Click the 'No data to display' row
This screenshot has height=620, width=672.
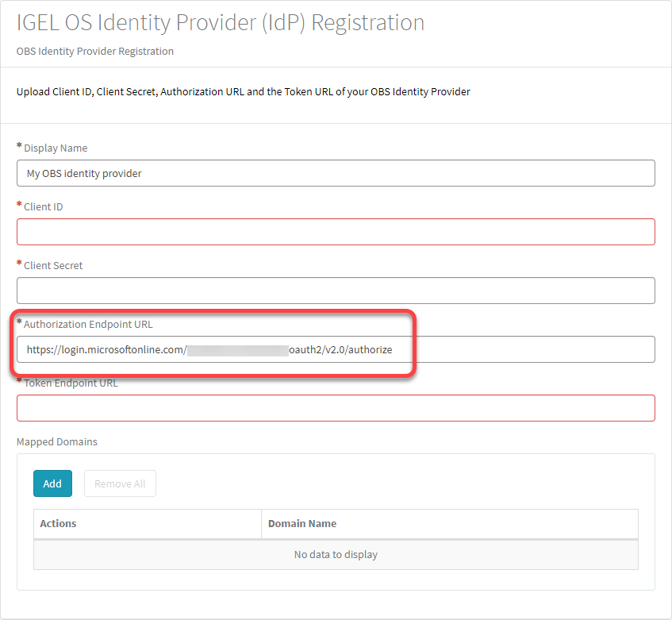click(336, 554)
